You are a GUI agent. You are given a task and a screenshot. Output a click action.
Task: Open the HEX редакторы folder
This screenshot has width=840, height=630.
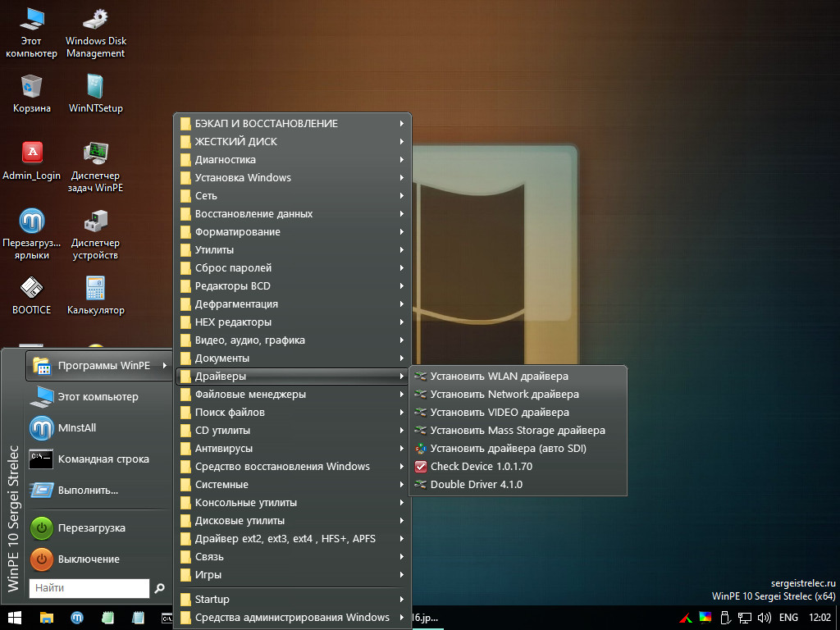click(293, 322)
